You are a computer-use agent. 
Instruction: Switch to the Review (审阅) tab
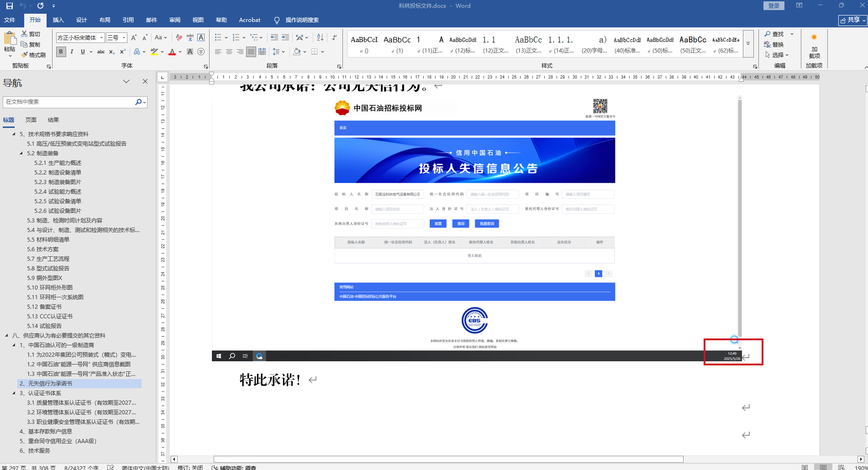[x=174, y=20]
